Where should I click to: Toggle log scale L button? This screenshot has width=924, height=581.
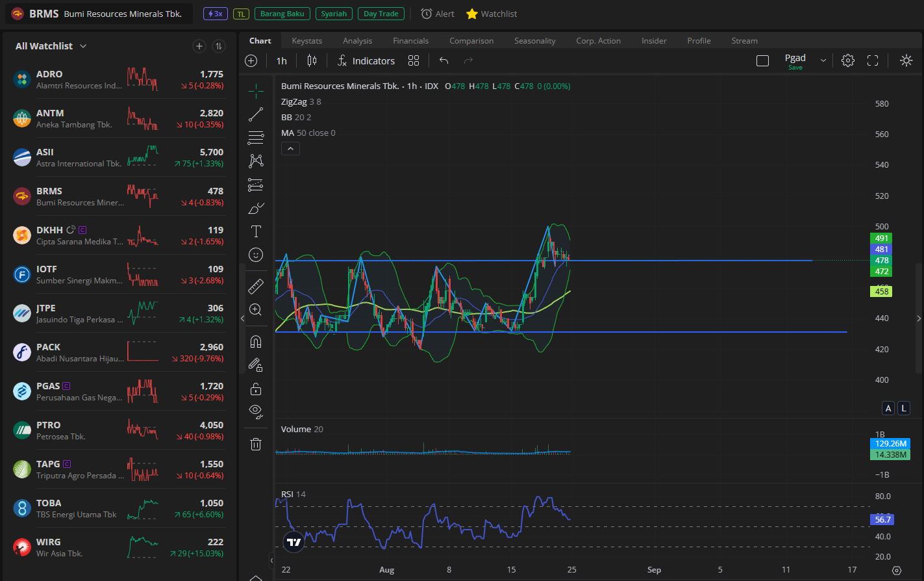[x=903, y=408]
